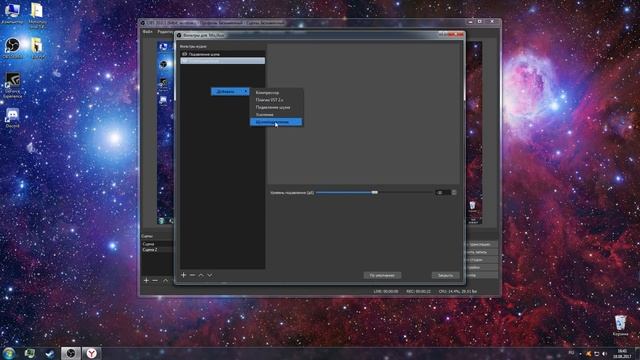
Task: Select the Noise Suppression filter in the list
Action: point(223,54)
